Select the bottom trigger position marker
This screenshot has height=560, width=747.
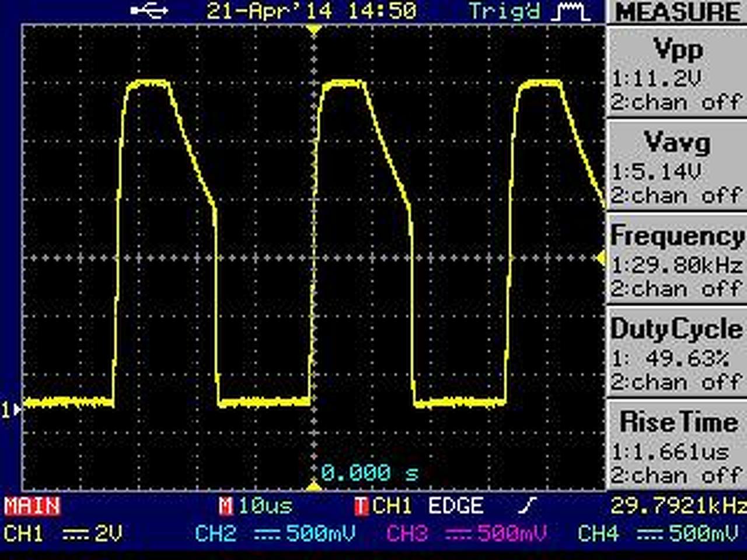[x=315, y=486]
